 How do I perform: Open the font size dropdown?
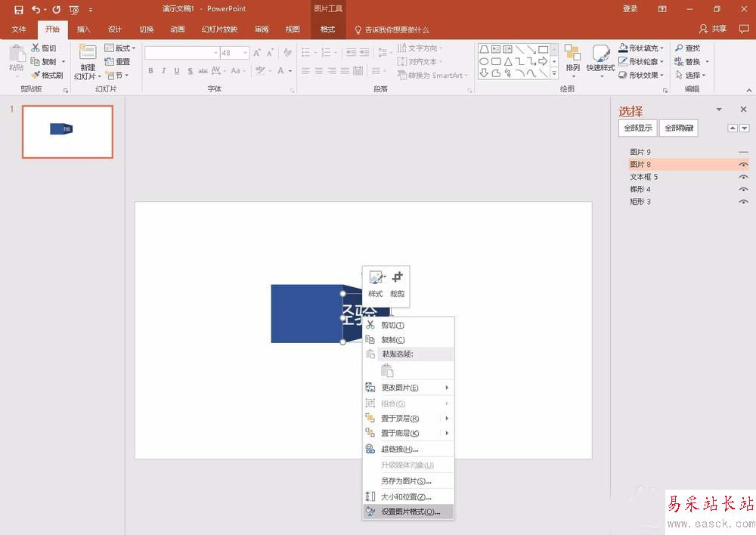246,53
